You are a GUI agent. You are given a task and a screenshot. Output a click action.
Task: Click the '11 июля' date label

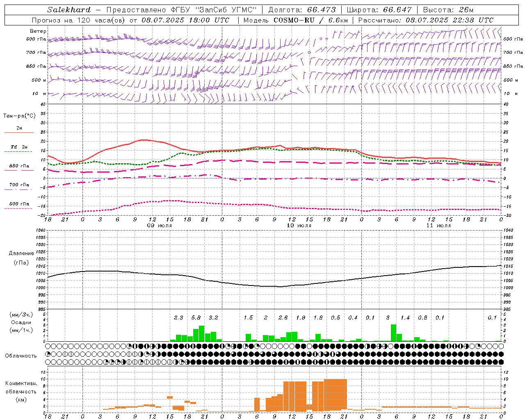[x=438, y=226]
